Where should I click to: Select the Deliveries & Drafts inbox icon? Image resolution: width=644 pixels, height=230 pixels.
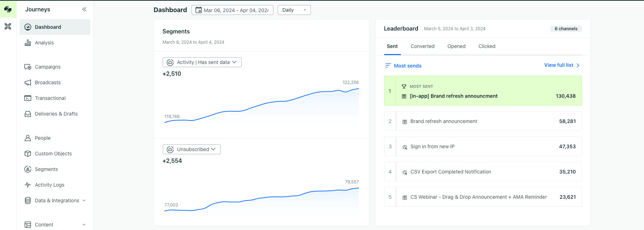point(28,114)
